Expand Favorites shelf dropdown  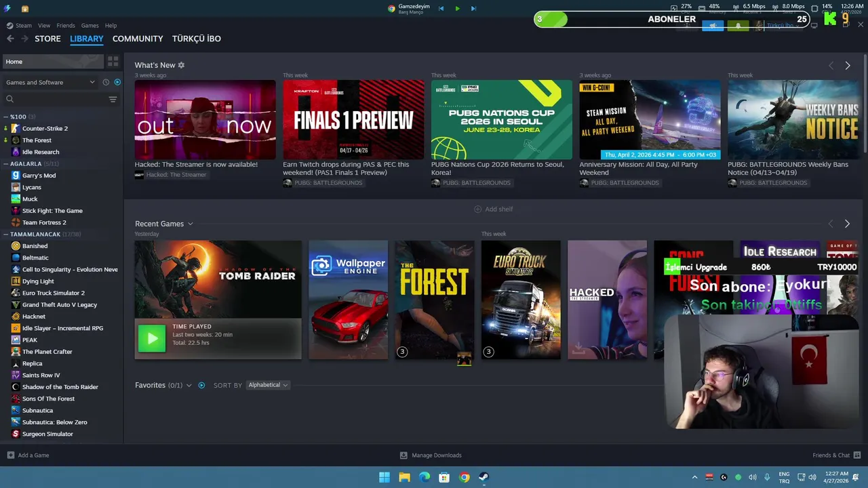click(x=189, y=385)
